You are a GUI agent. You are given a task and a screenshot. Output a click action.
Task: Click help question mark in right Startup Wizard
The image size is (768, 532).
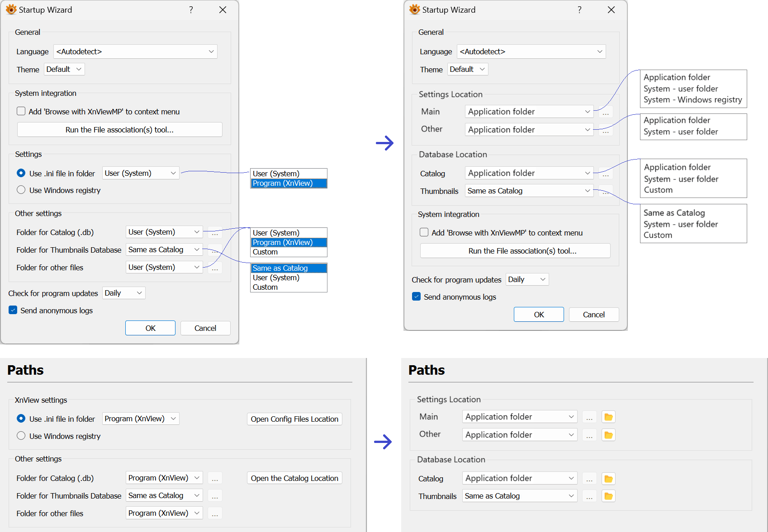[x=579, y=10]
